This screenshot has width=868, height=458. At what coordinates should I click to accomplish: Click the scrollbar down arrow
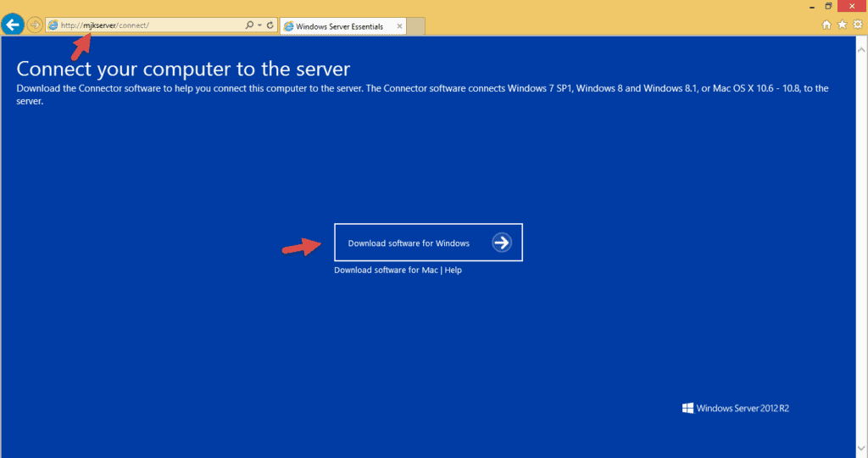pyautogui.click(x=861, y=448)
